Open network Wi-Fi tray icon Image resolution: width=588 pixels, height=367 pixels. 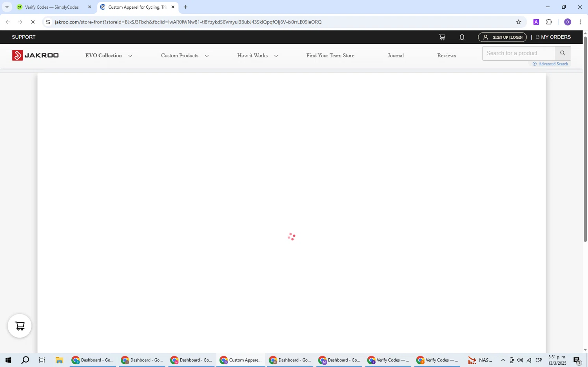click(529, 360)
